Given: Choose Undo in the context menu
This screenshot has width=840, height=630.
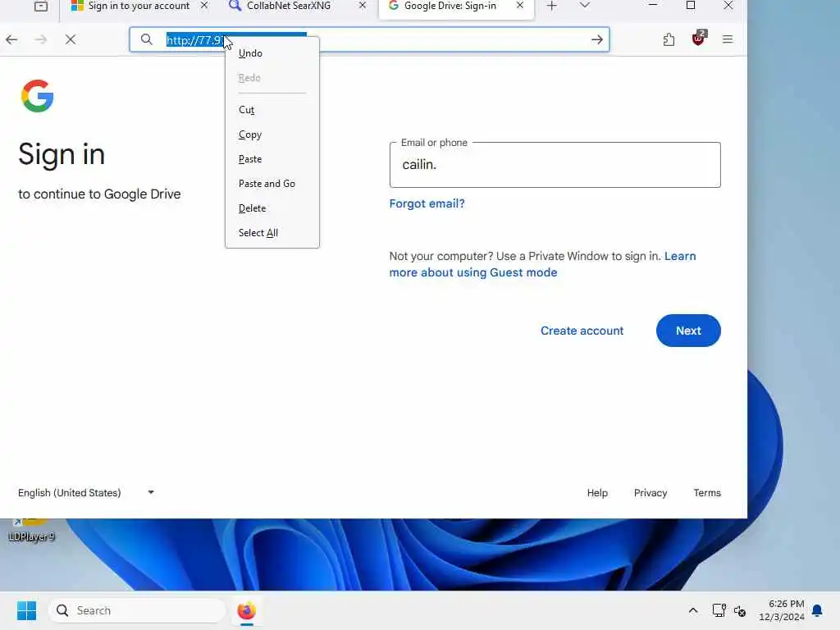Looking at the screenshot, I should coord(272,53).
